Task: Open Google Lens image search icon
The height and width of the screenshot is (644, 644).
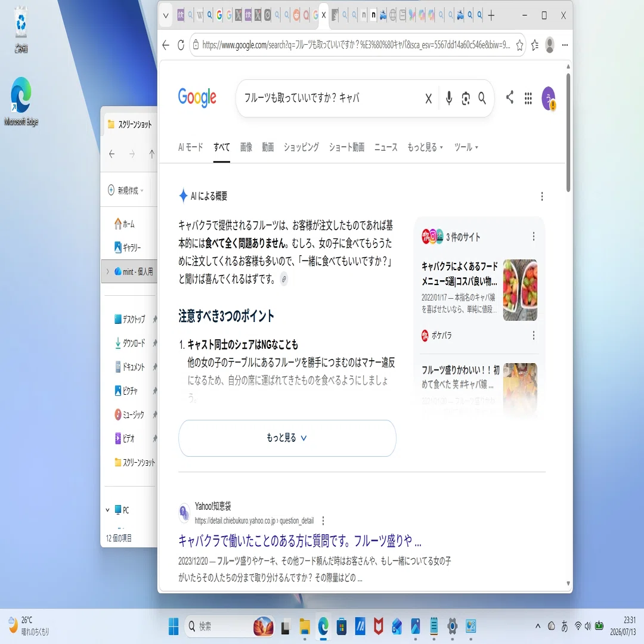Action: [x=465, y=98]
